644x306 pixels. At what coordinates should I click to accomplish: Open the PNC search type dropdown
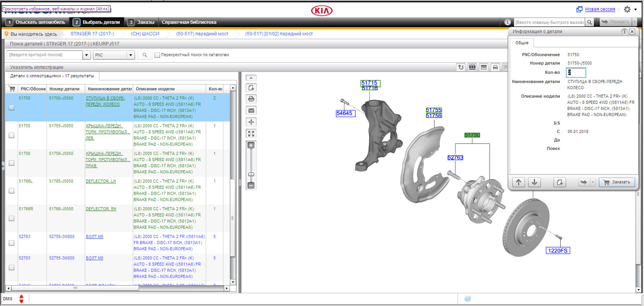tap(130, 55)
